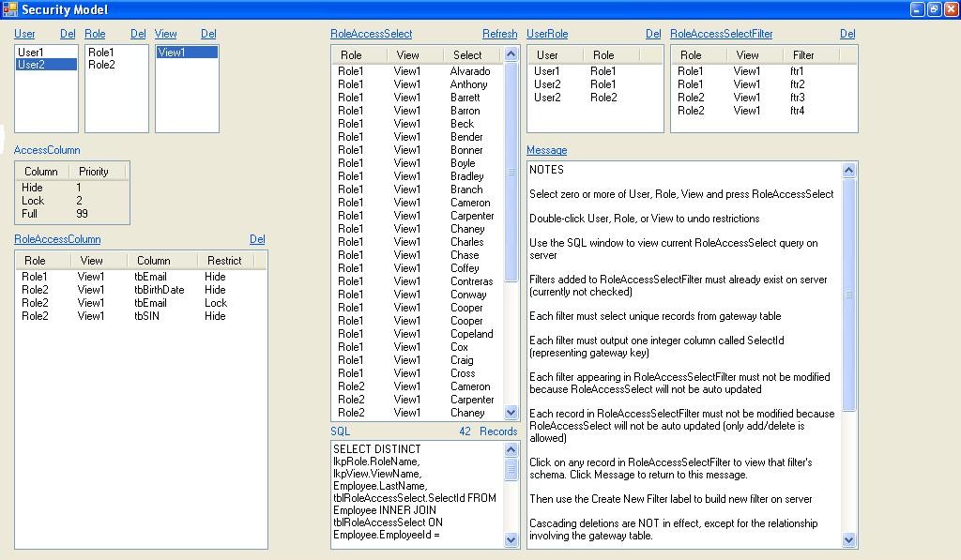Select Role2 in the Role list
The width and height of the screenshot is (961, 560).
click(x=101, y=66)
